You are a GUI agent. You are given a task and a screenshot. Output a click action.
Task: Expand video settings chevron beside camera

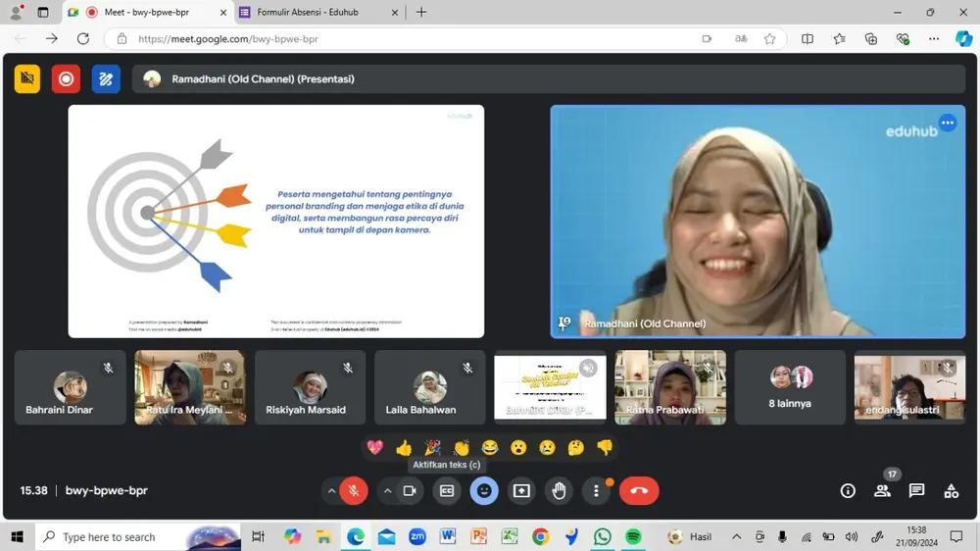coord(387,491)
